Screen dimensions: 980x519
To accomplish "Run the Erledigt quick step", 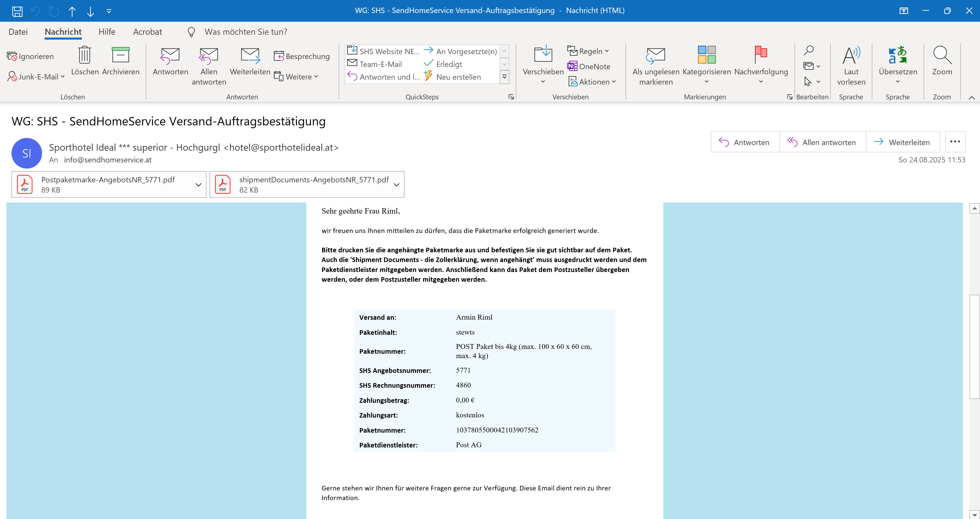I will point(443,64).
